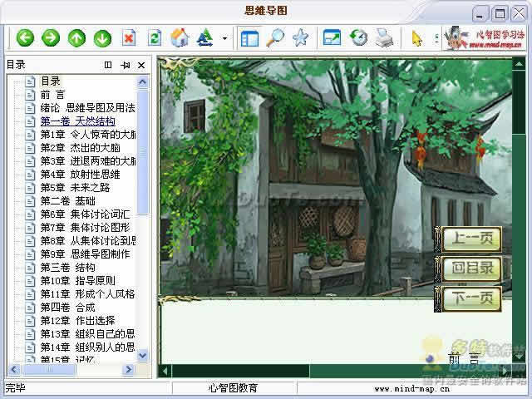Click the content pane horizontal scrollbar thumb
Viewport: 532px width, 399px height.
pyautogui.click(x=240, y=372)
